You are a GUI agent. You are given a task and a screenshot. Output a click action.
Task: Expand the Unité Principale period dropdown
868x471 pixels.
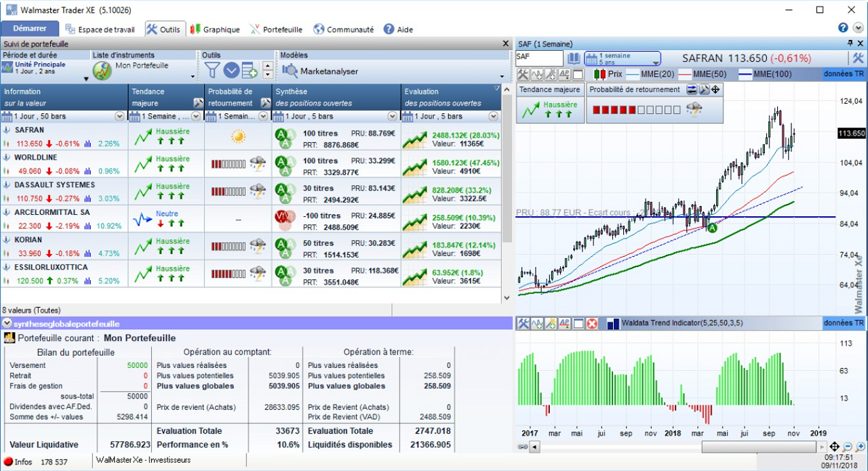click(x=86, y=78)
